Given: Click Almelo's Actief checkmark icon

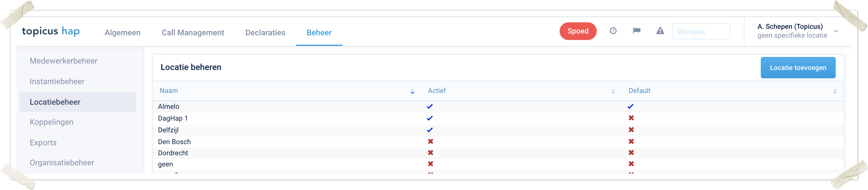Looking at the screenshot, I should [x=430, y=106].
